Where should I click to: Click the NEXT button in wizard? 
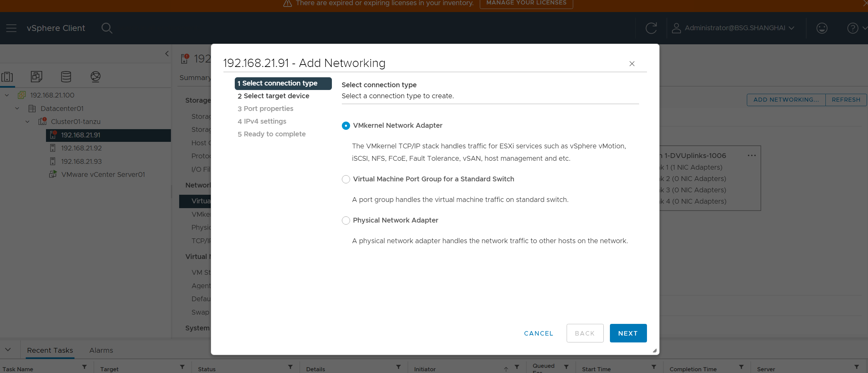[628, 333]
